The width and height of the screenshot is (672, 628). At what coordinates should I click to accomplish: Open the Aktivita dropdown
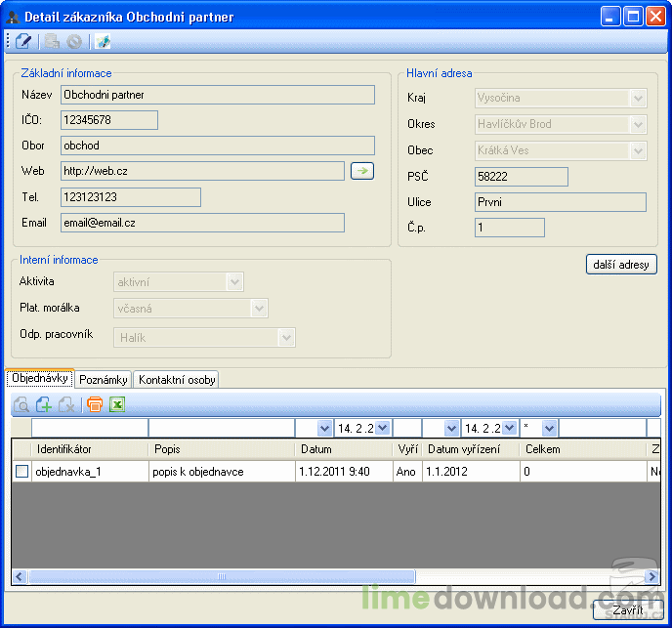[234, 282]
